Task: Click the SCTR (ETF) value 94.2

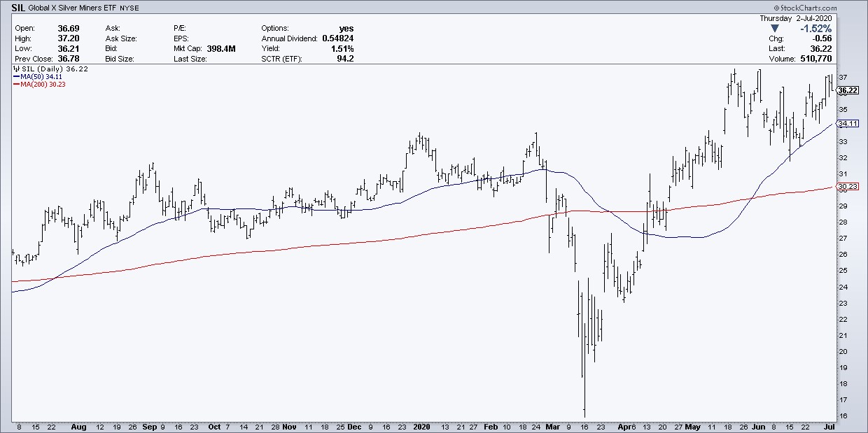Action: [345, 60]
